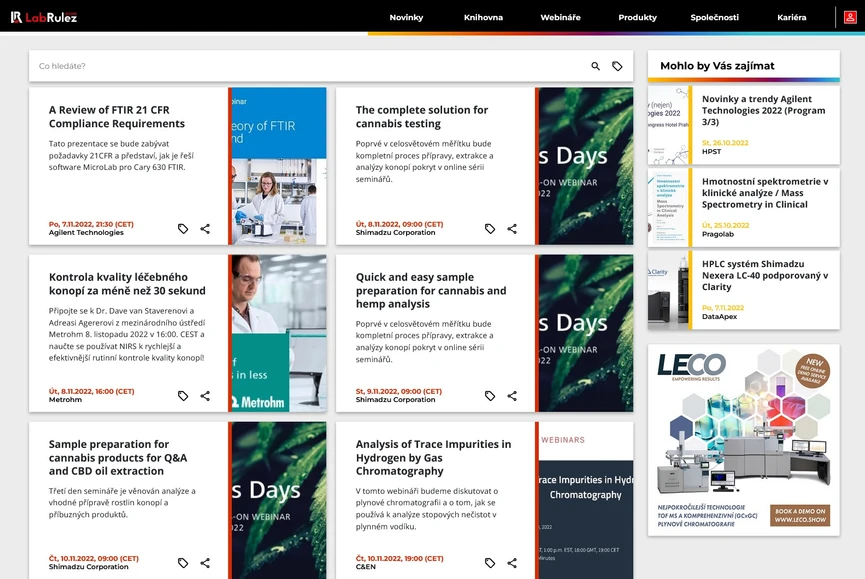Share the Kontrola kvality léčebného konopí webinar

point(205,395)
